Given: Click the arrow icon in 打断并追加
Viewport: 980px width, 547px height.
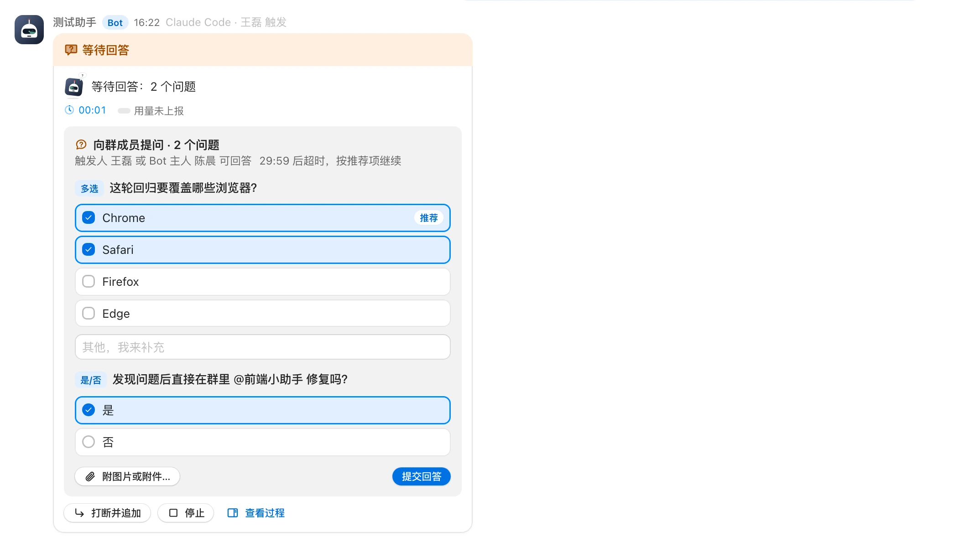Looking at the screenshot, I should pyautogui.click(x=79, y=513).
